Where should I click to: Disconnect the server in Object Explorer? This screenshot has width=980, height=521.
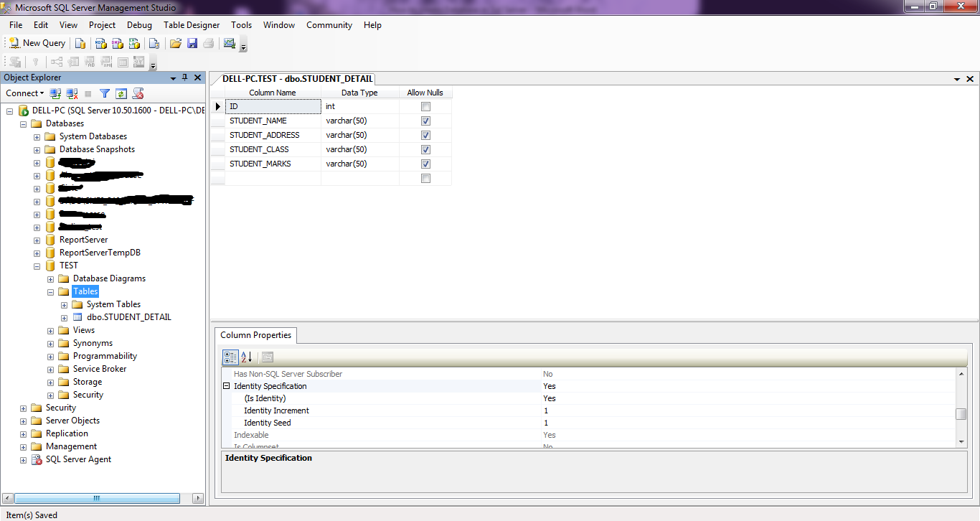pos(72,93)
